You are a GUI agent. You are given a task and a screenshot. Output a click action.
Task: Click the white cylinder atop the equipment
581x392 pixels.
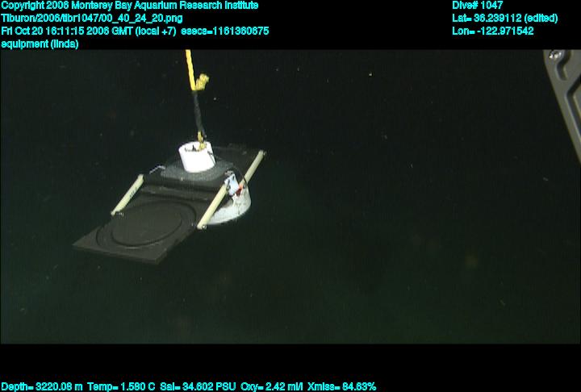click(197, 156)
